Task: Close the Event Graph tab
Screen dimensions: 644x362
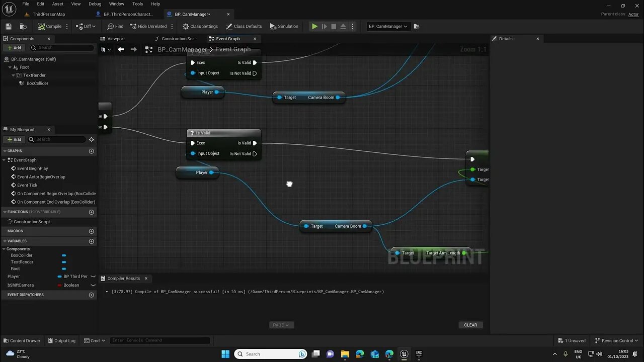Action: pyautogui.click(x=255, y=39)
